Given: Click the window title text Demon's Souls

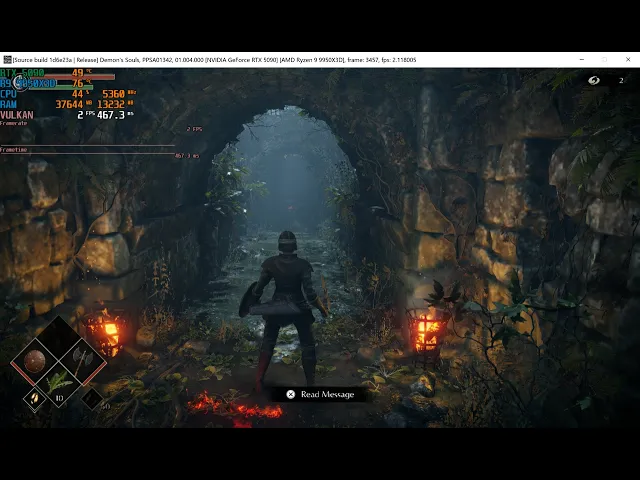Looking at the screenshot, I should coord(120,60).
